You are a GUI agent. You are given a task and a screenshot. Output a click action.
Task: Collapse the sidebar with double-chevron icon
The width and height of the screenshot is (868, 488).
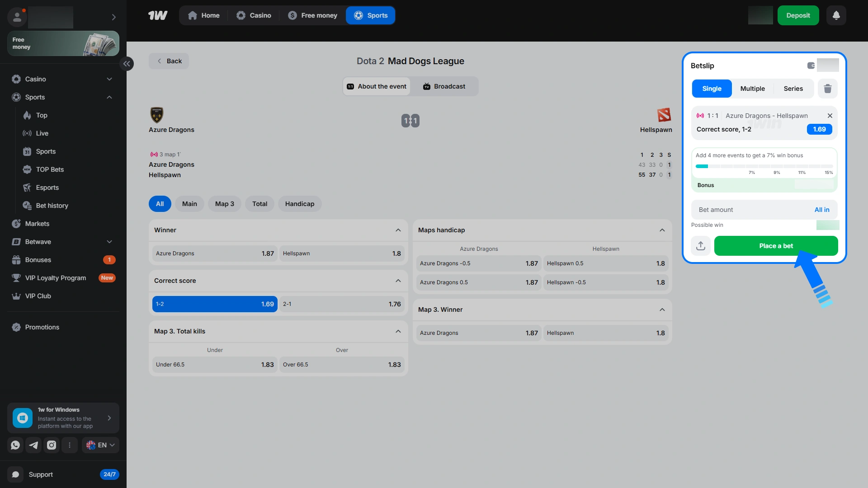click(x=127, y=64)
